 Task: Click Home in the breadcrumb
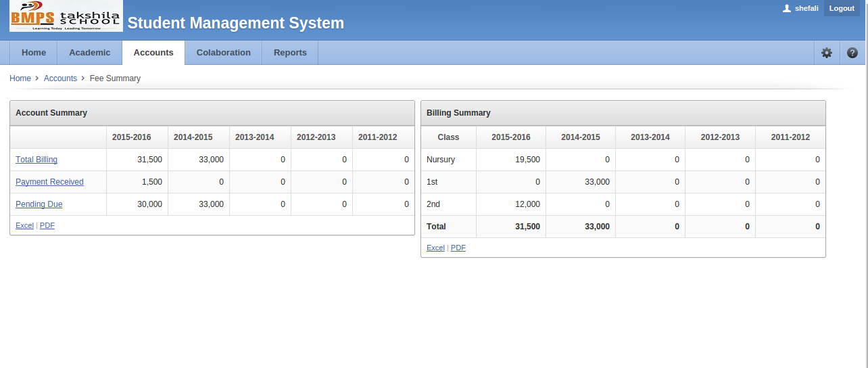[x=20, y=78]
